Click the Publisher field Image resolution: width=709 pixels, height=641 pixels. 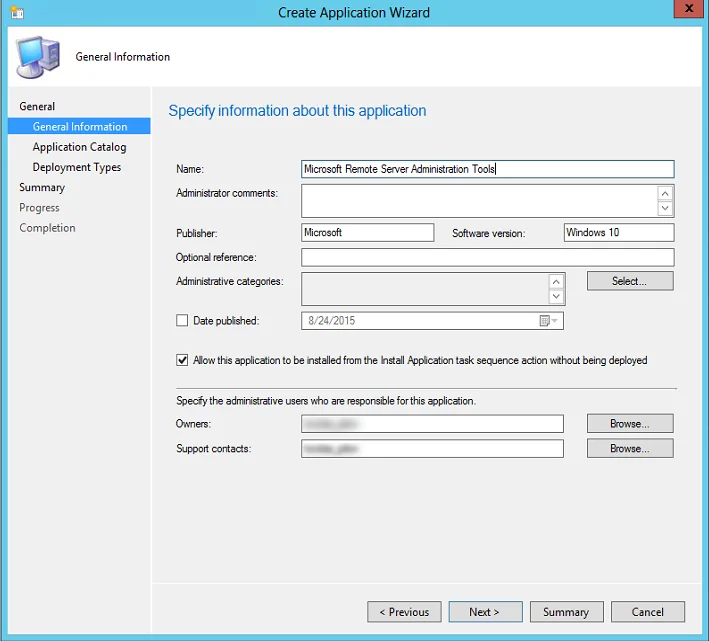(368, 232)
